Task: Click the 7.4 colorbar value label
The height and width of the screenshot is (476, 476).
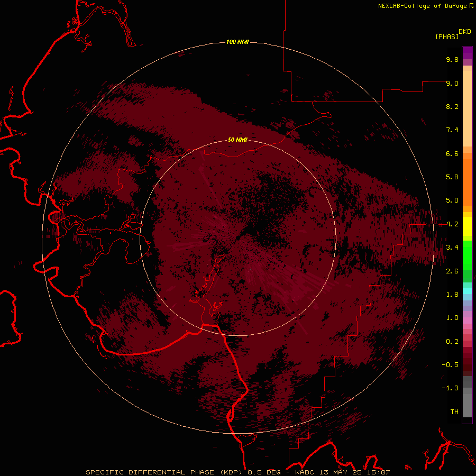Action: [x=452, y=130]
